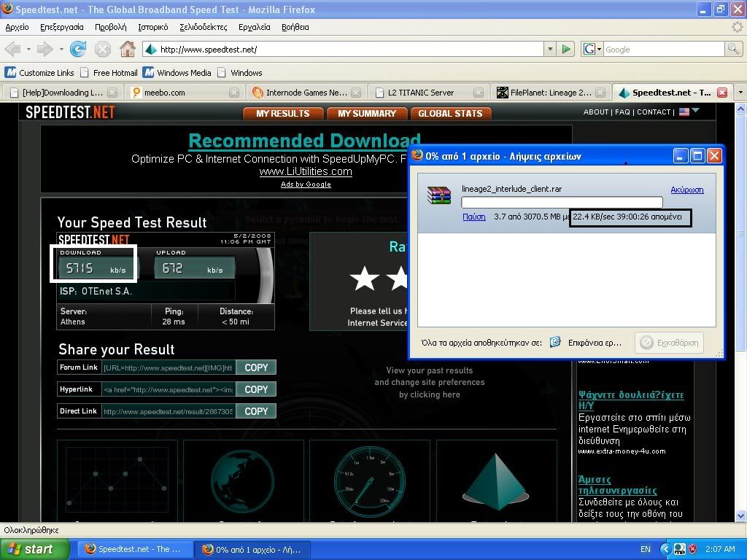Click Ακύρωση link in downloads window
Screen dimensions: 747x560
pos(686,190)
